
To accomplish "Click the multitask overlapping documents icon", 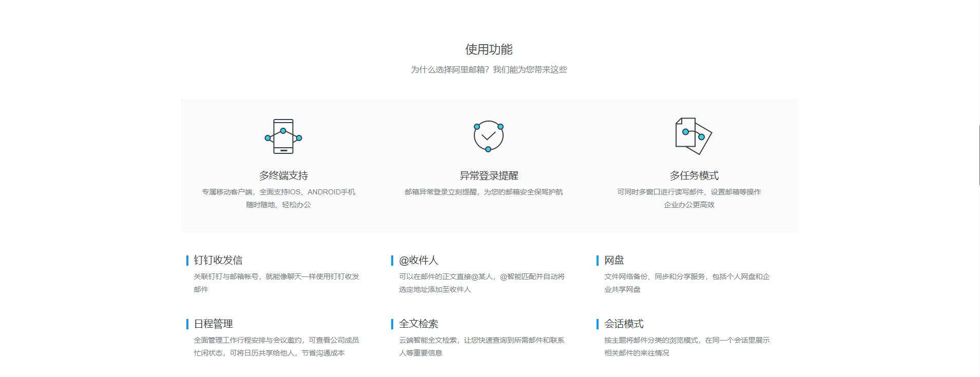I will [693, 136].
